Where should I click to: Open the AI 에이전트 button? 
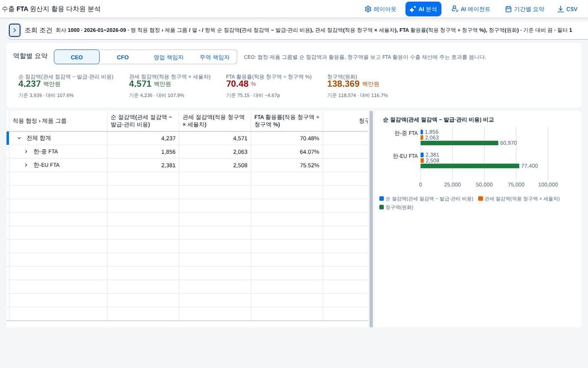pos(470,9)
